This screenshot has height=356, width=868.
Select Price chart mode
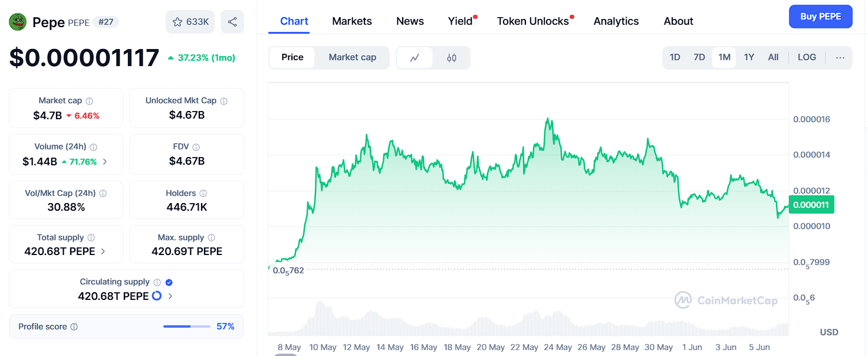click(292, 57)
